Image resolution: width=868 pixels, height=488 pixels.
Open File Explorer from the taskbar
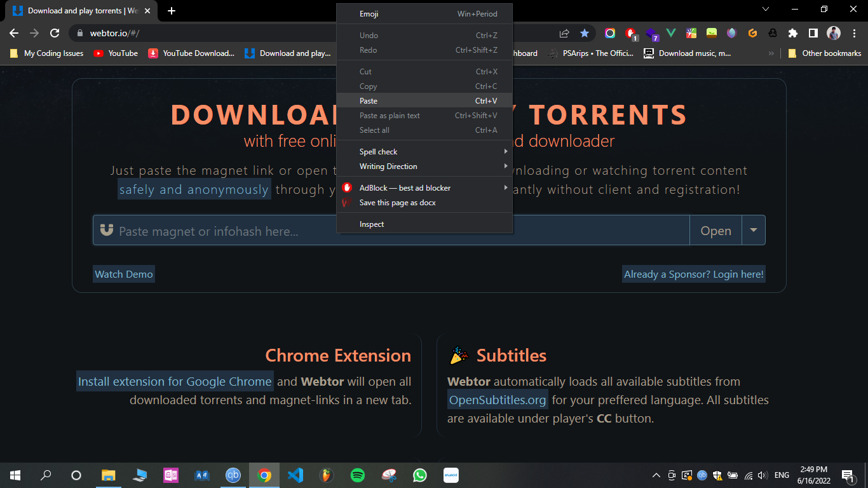pyautogui.click(x=109, y=475)
